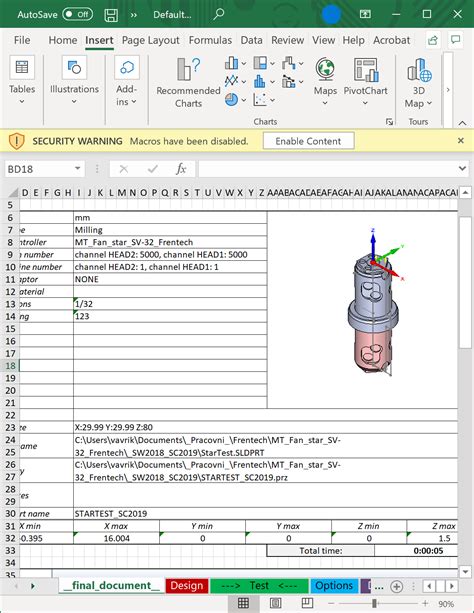The width and height of the screenshot is (474, 613).
Task: Open the Name Box dropdown arrow
Action: click(x=78, y=168)
